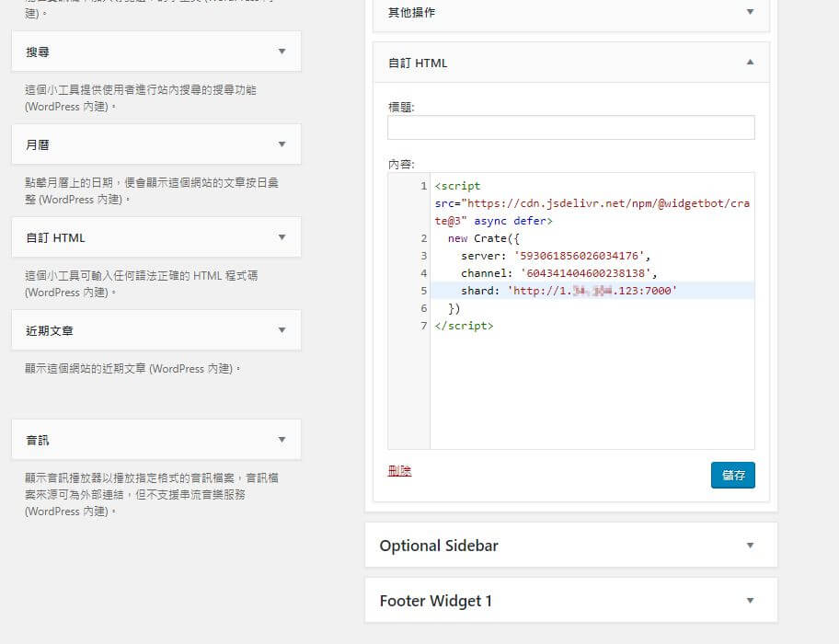Click the 其他操作 panel title
Image resolution: width=839 pixels, height=644 pixels.
[x=411, y=12]
